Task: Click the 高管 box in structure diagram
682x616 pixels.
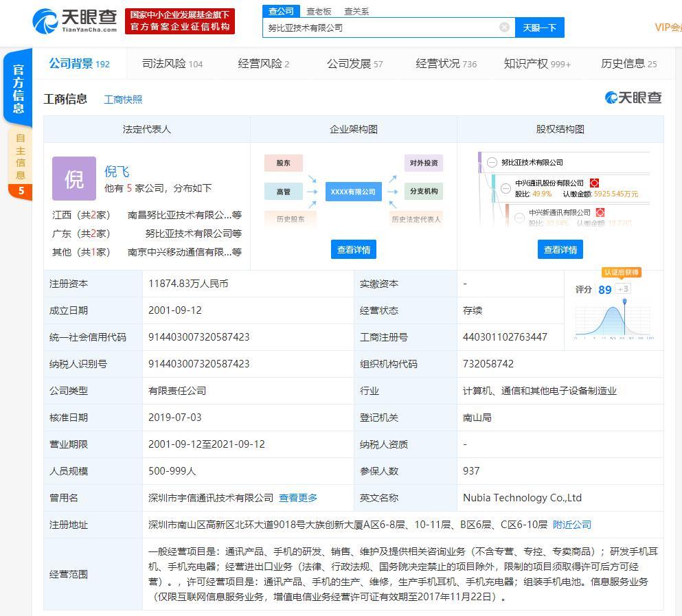Action: 283,192
